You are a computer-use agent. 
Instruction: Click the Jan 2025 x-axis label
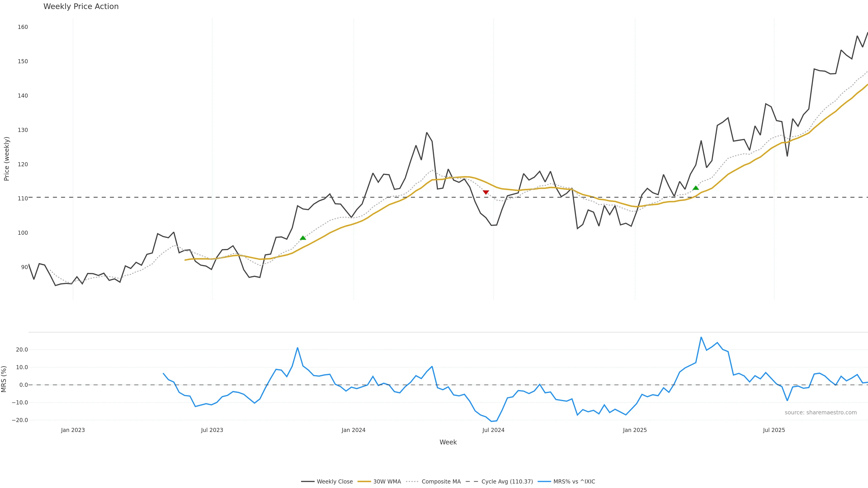(635, 430)
